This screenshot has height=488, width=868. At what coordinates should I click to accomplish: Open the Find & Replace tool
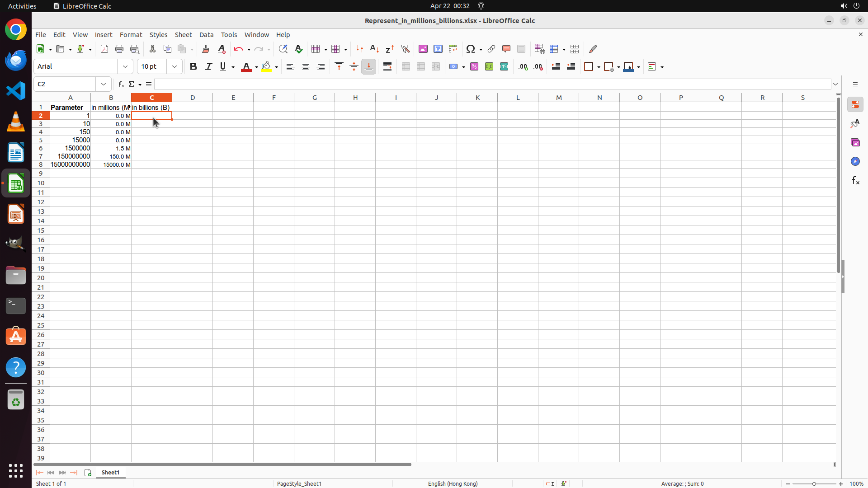(x=283, y=49)
